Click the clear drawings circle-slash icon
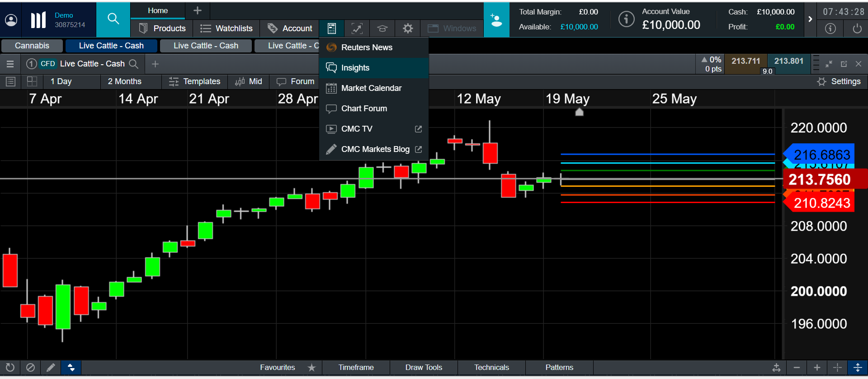 point(30,368)
